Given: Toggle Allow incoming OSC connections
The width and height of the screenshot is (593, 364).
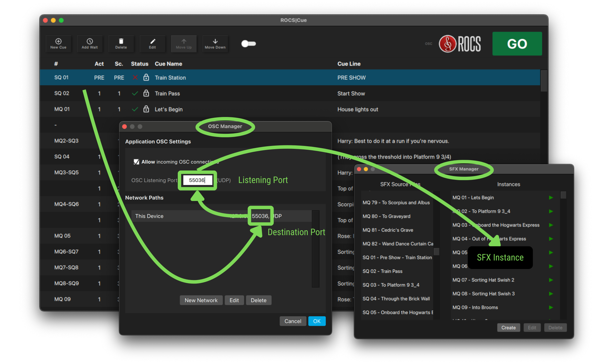Looking at the screenshot, I should (136, 162).
